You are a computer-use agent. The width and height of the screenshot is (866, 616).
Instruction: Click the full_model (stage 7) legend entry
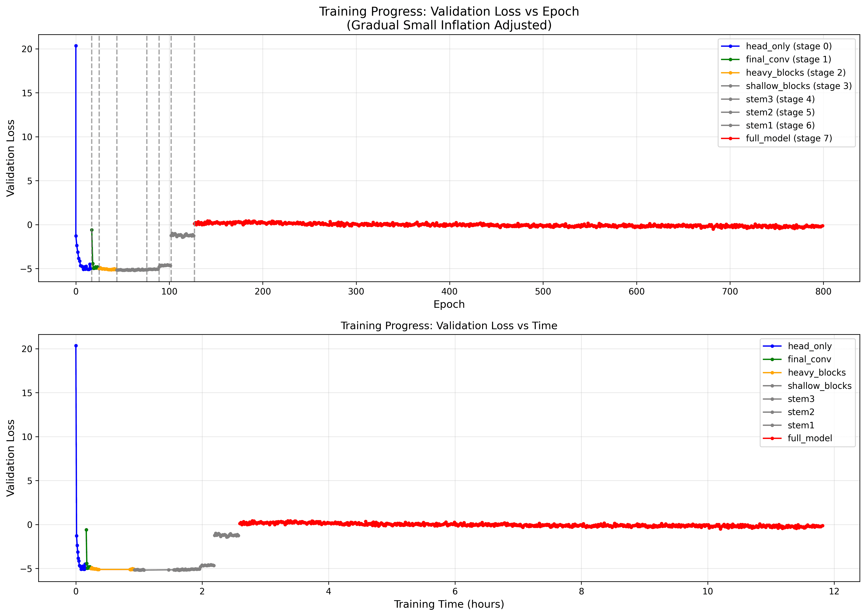tap(789, 138)
